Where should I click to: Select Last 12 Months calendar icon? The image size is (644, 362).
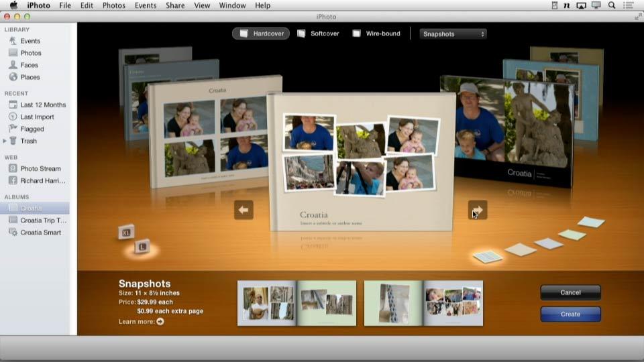pyautogui.click(x=13, y=105)
